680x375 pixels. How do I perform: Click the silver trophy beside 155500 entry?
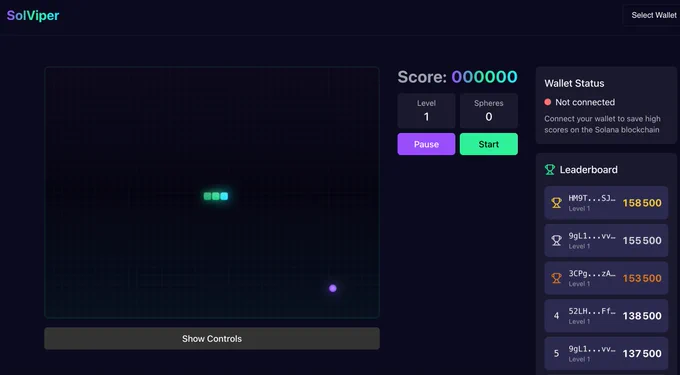[556, 240]
